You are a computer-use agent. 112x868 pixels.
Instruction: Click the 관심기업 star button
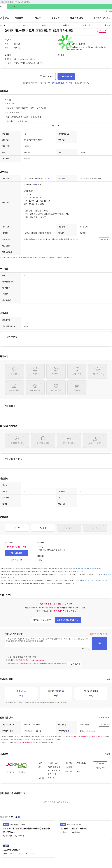pyautogui.click(x=10, y=772)
